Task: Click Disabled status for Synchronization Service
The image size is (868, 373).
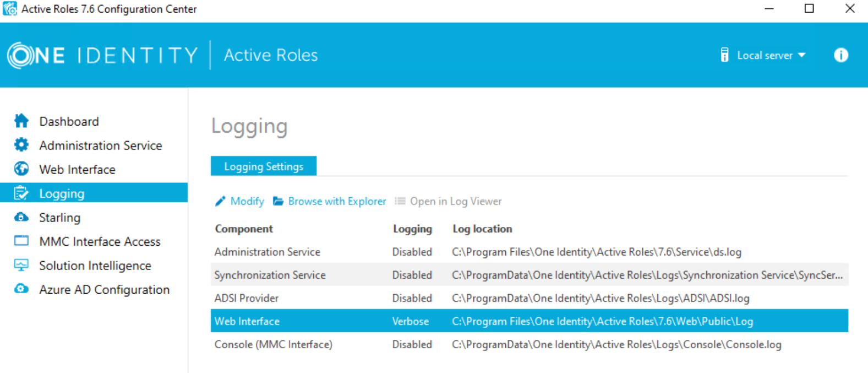Action: click(x=412, y=275)
